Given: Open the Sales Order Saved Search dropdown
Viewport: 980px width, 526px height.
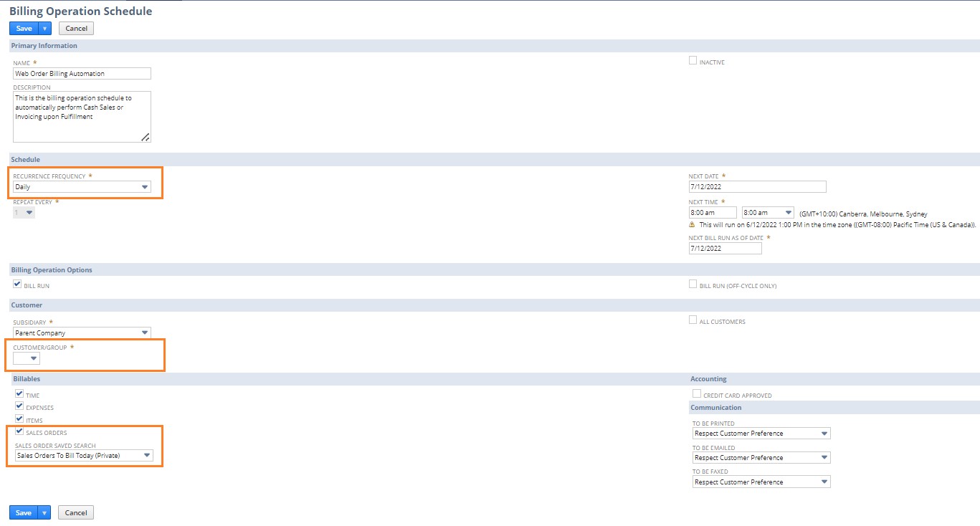Looking at the screenshot, I should (147, 455).
